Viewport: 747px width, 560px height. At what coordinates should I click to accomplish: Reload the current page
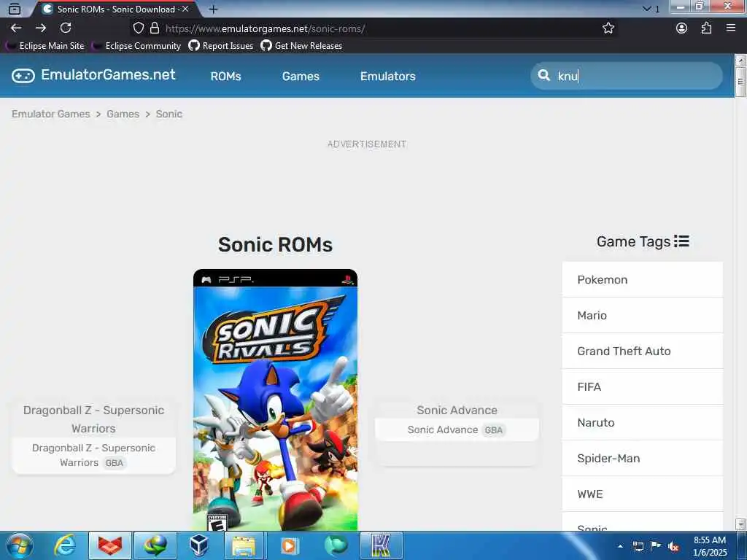click(x=66, y=28)
